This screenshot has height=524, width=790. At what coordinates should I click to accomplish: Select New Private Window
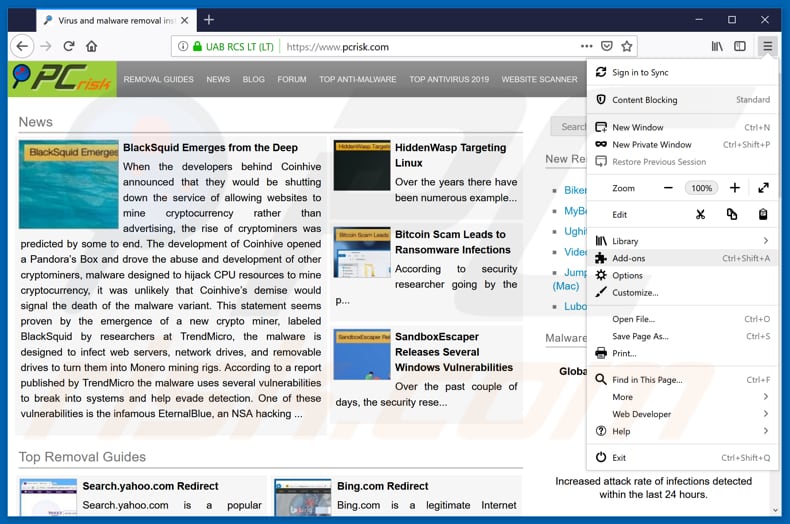(683, 145)
